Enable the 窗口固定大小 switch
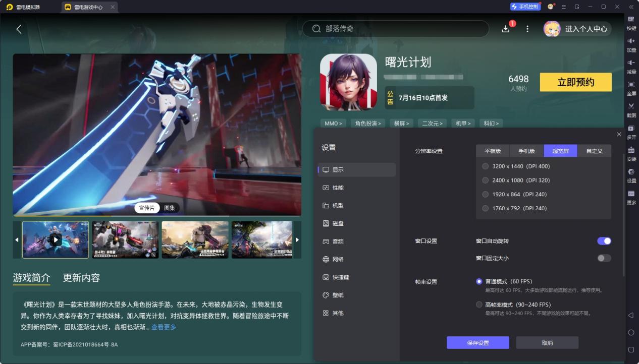Screen dimensions: 639x364 pos(604,258)
